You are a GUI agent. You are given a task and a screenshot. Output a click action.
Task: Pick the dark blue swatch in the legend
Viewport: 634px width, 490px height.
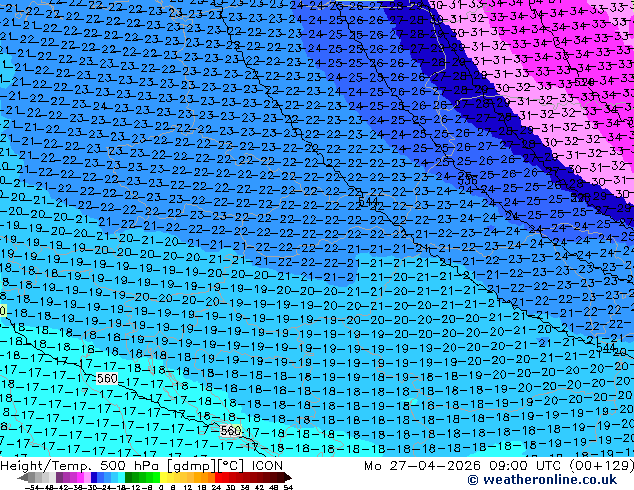click(x=94, y=477)
